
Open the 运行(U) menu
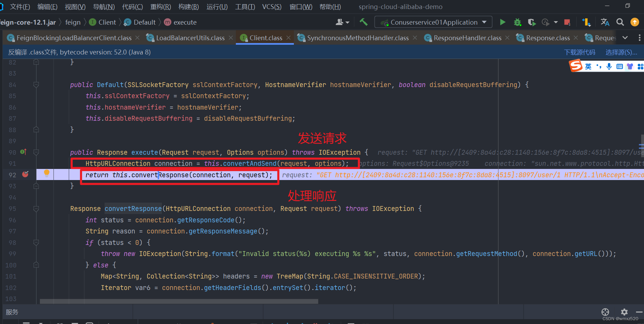217,7
